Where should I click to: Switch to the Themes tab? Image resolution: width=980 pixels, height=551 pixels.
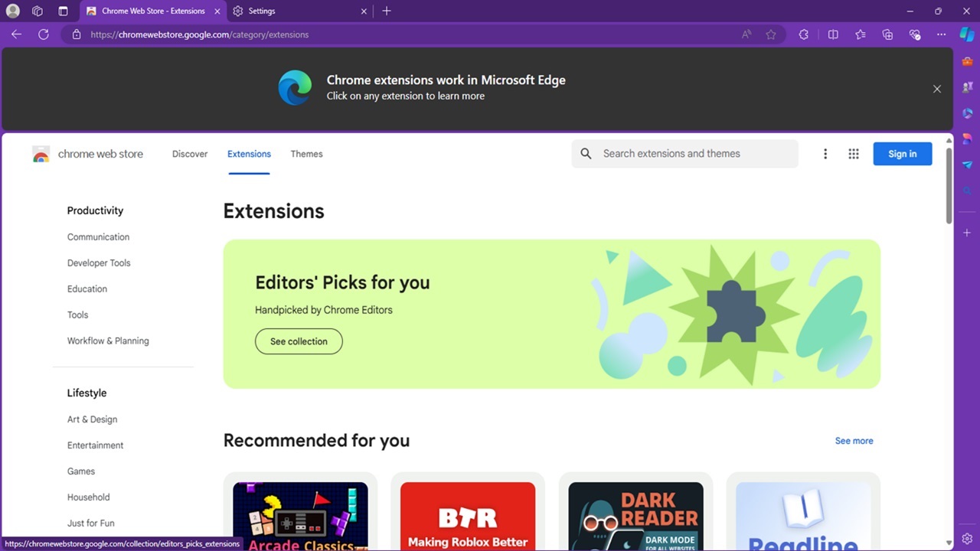[x=306, y=154]
